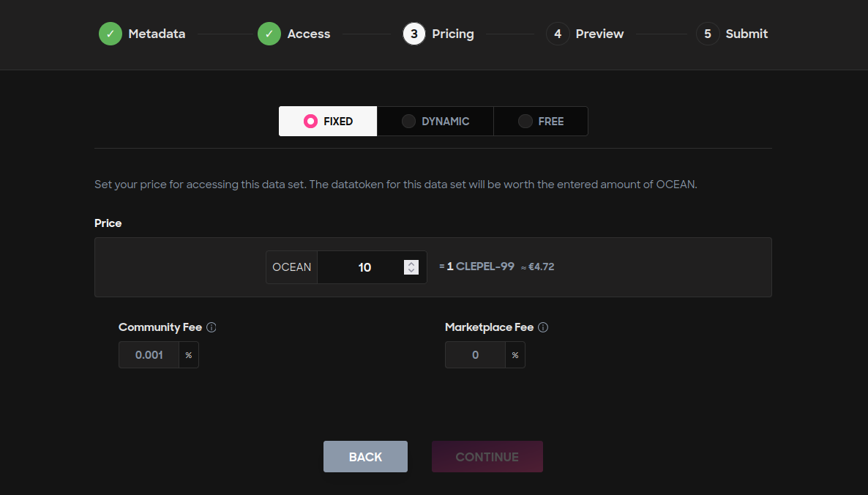The image size is (868, 495).
Task: Go to the completed Access step checkmark
Action: pos(269,34)
